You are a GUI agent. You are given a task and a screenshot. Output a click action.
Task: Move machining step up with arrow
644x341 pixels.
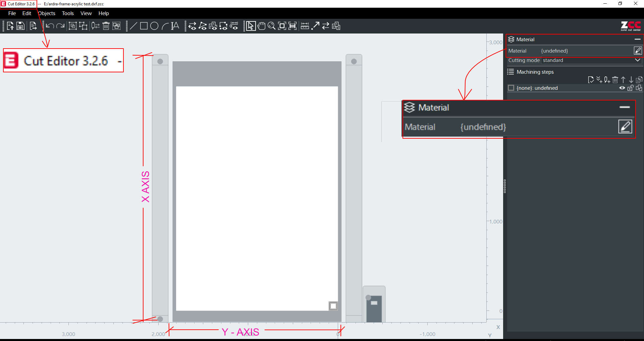[623, 80]
